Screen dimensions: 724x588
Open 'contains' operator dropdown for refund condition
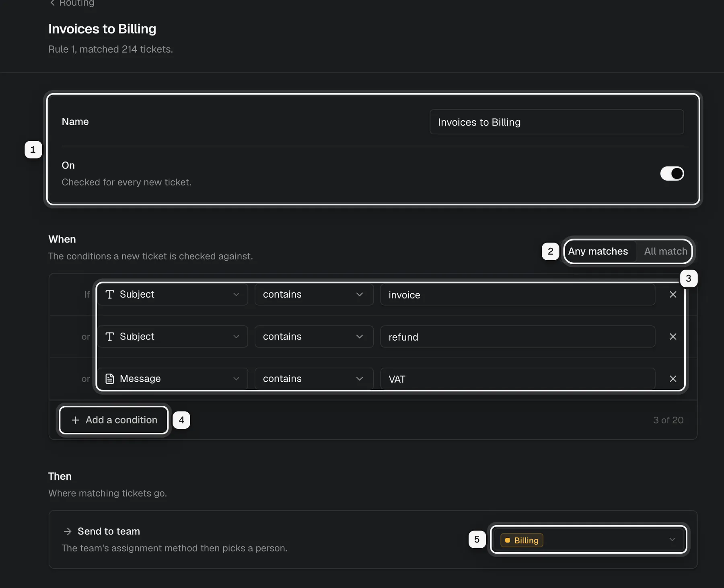[x=314, y=337]
